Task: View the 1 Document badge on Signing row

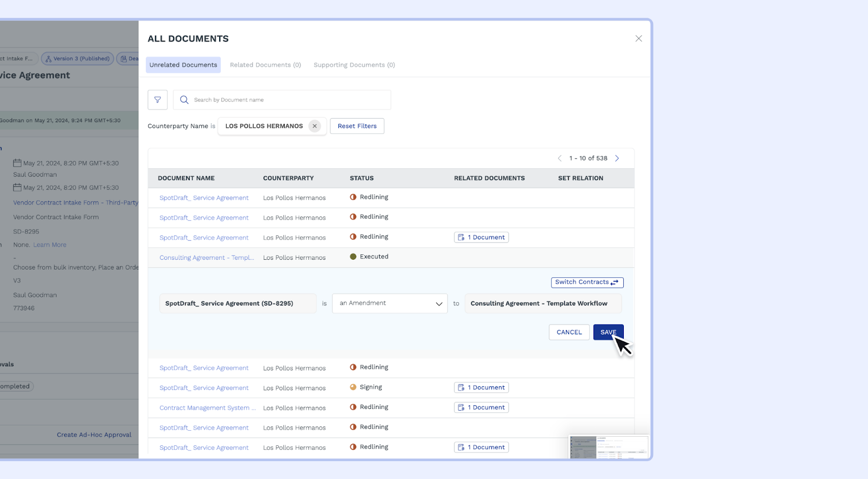Action: click(481, 387)
